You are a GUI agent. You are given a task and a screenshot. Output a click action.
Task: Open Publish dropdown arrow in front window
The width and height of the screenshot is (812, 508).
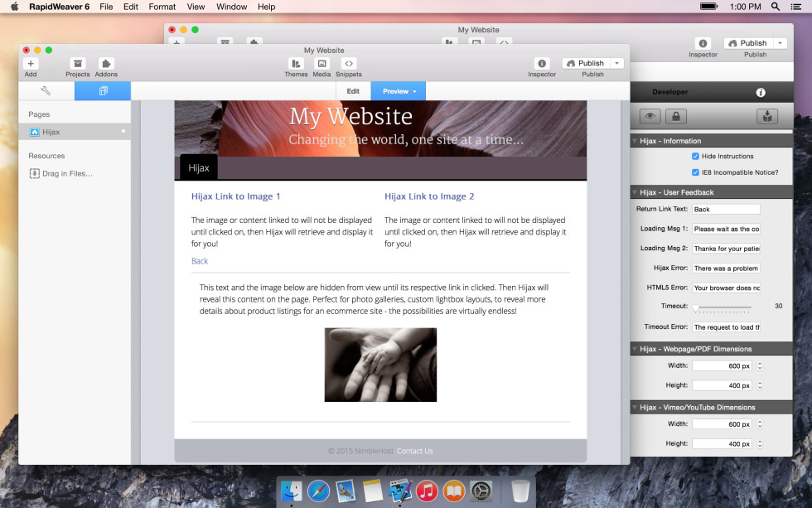click(x=616, y=63)
